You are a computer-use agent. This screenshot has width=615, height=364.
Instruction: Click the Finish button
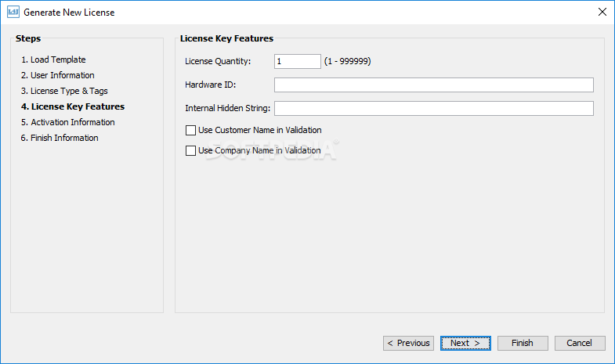pyautogui.click(x=523, y=343)
